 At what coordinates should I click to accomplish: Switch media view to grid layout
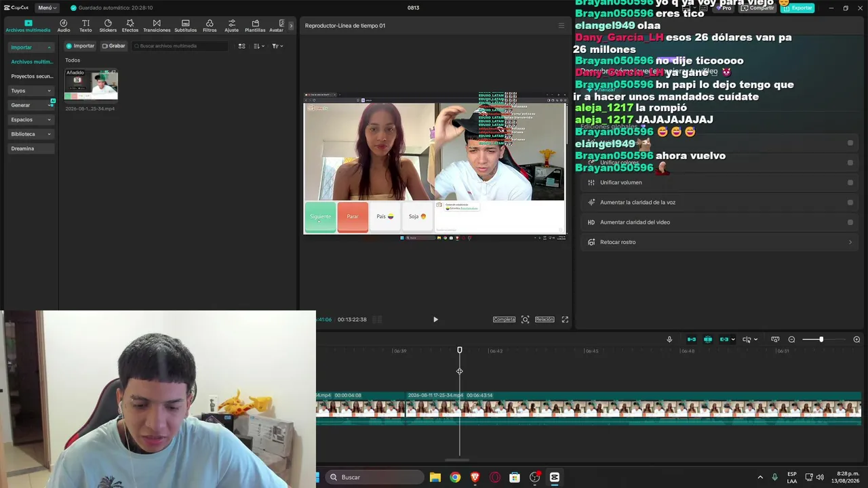pos(241,46)
